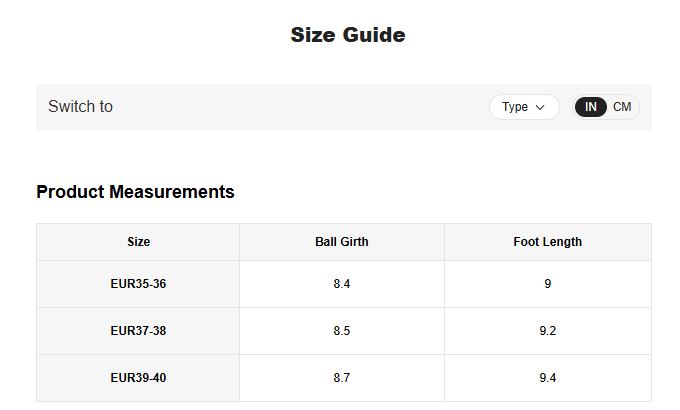Click the gray Switch to bar background
The height and width of the screenshot is (410, 680).
[x=300, y=107]
